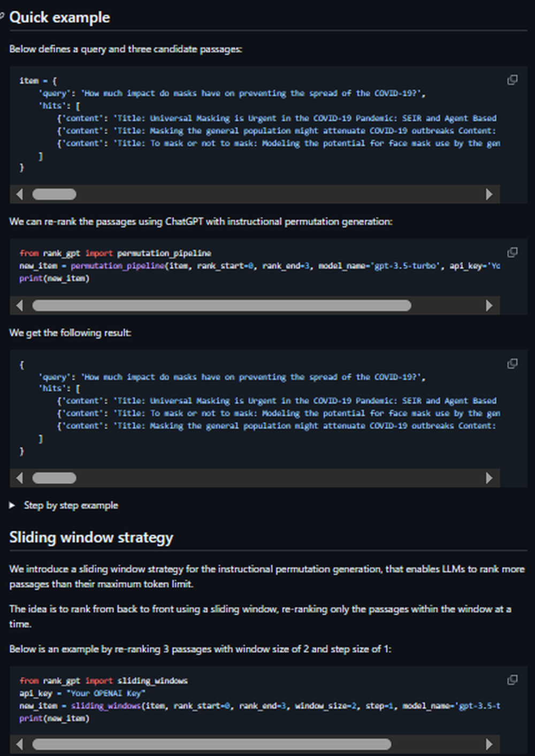535x756 pixels.
Task: Click the left scroll arrow under the permutation_pipeline block
Action: click(20, 305)
